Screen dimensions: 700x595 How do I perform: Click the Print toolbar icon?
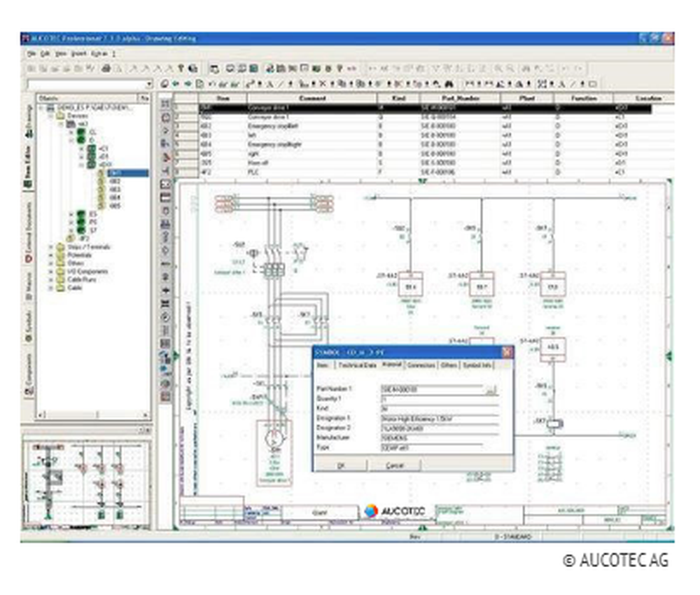(x=106, y=69)
